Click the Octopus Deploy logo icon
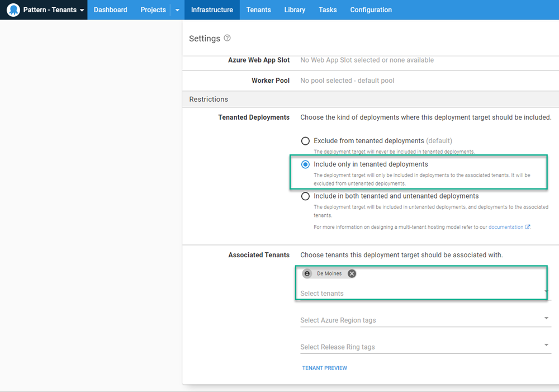This screenshot has width=559, height=392. coord(13,10)
